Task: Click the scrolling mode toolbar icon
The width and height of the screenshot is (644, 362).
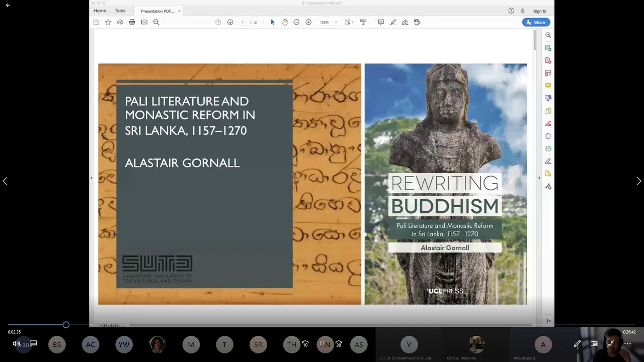Action: coord(363,22)
